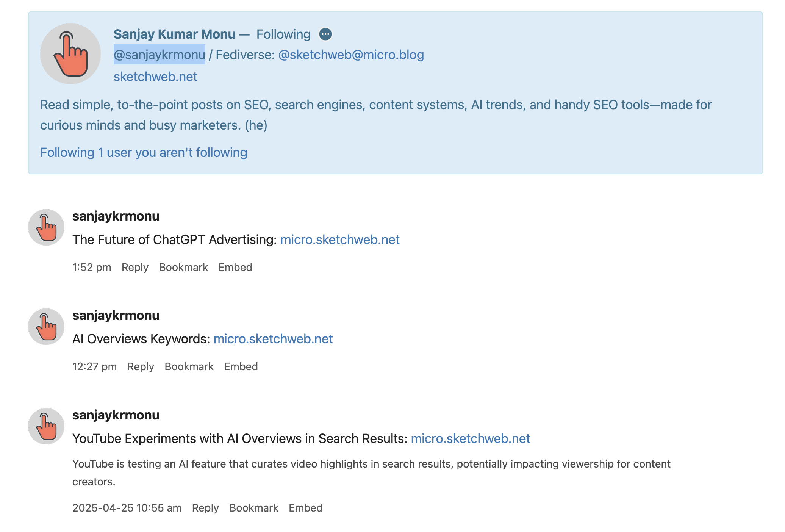Open the three-dot options menu beside Following
Image resolution: width=785 pixels, height=532 pixels.
[x=325, y=34]
